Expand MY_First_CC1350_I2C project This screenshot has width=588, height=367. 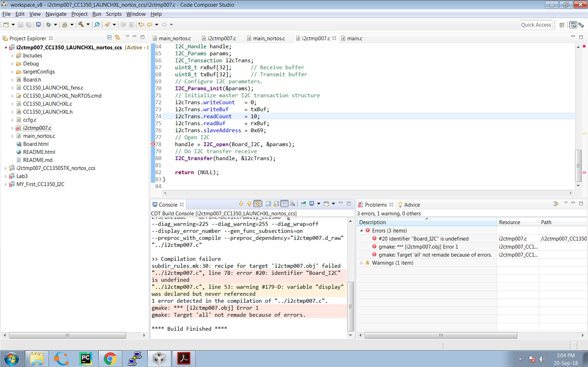point(6,184)
